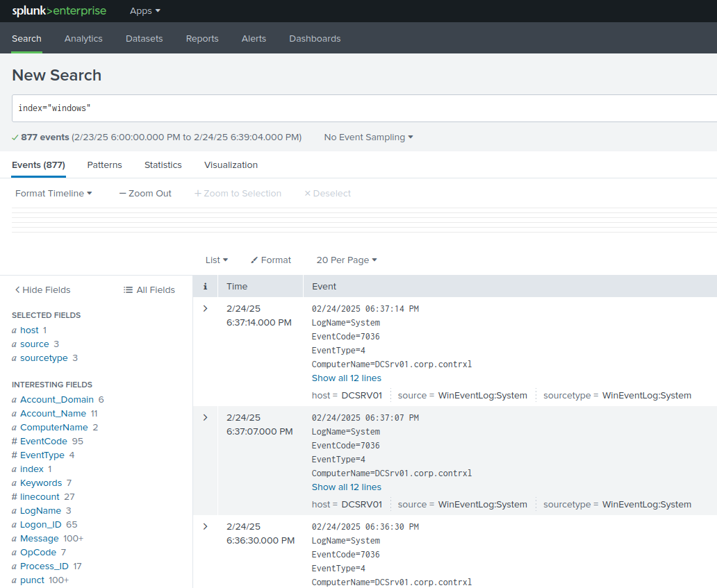Open the Datasets nav item

[x=144, y=39]
